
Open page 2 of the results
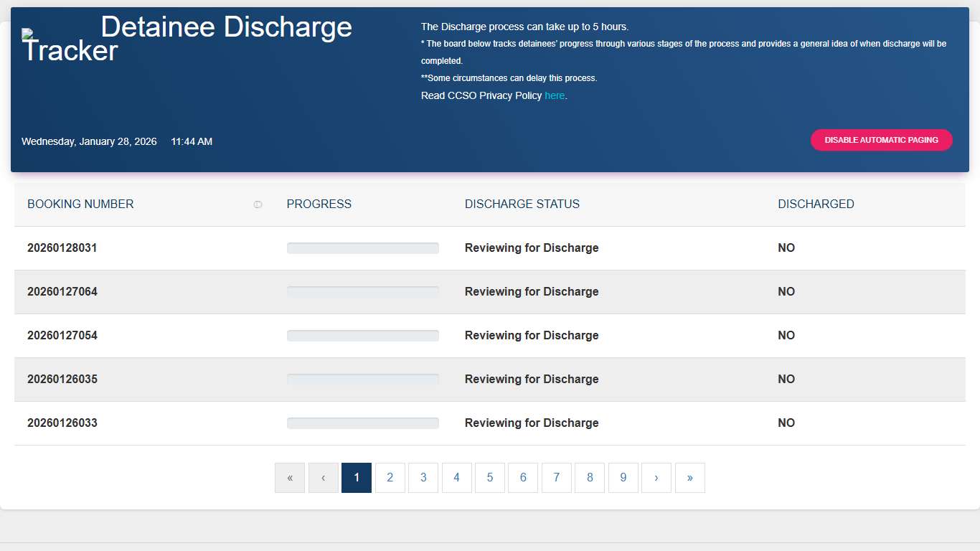coord(390,477)
